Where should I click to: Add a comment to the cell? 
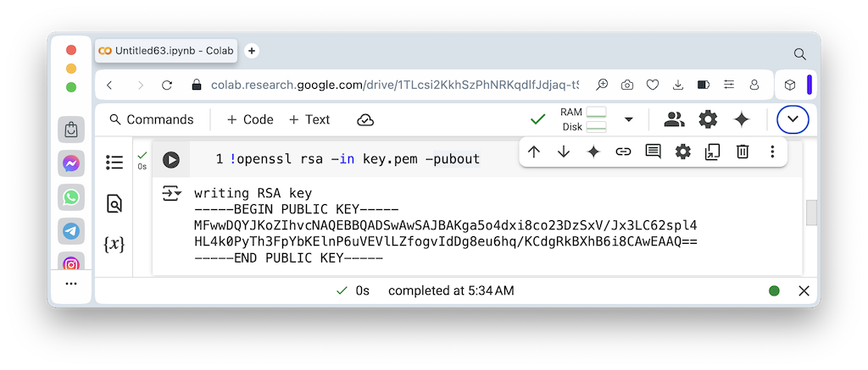(653, 152)
